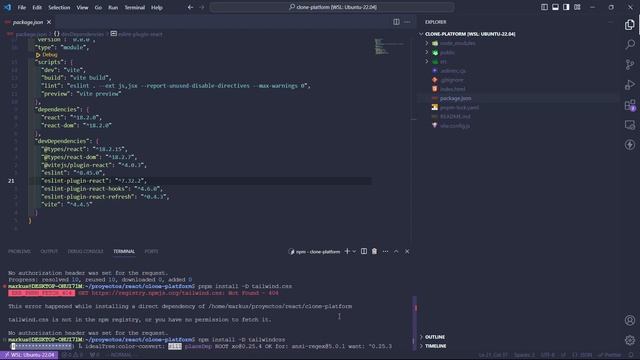Image resolution: width=640 pixels, height=360 pixels.
Task: Expand the src folder
Action: coord(443,62)
